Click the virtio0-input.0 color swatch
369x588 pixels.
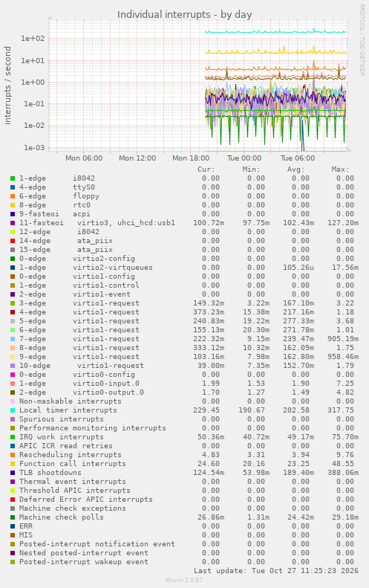13,384
